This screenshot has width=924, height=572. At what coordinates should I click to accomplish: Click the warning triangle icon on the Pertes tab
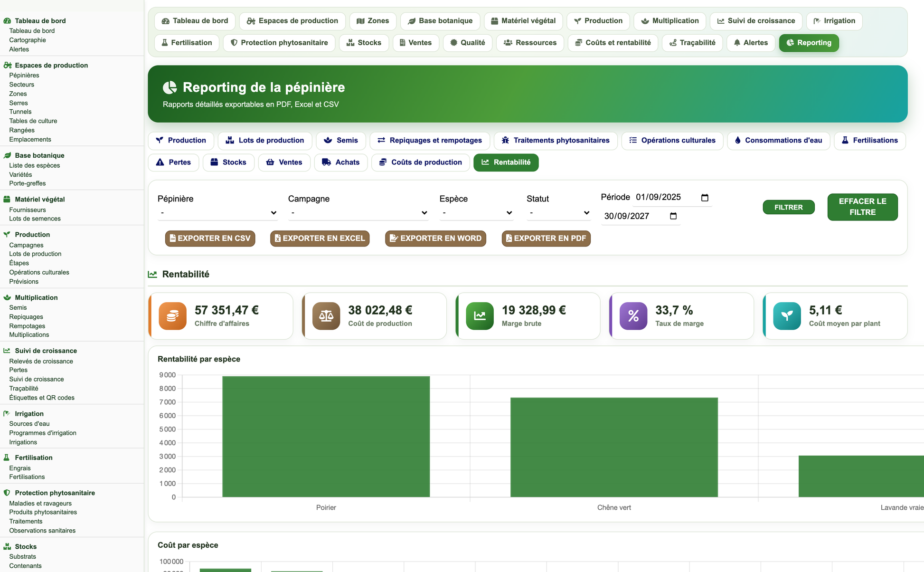pos(160,162)
